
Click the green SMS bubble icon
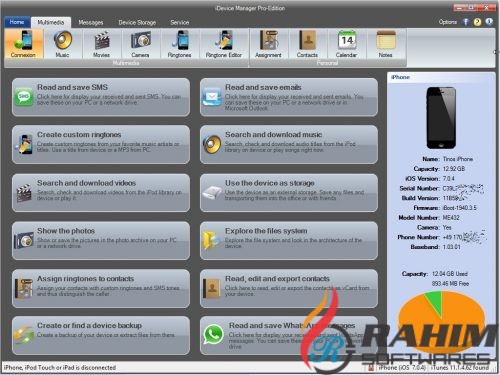(x=24, y=97)
